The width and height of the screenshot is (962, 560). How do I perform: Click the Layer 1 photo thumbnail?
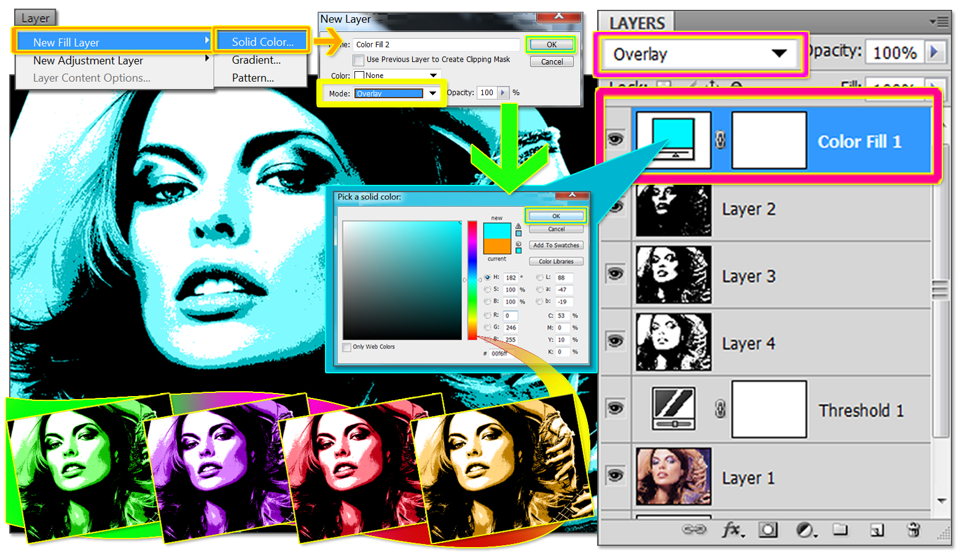(673, 476)
